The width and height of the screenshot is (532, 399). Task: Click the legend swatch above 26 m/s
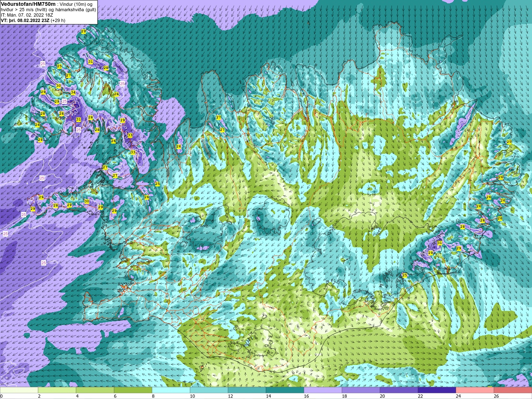[513, 390]
